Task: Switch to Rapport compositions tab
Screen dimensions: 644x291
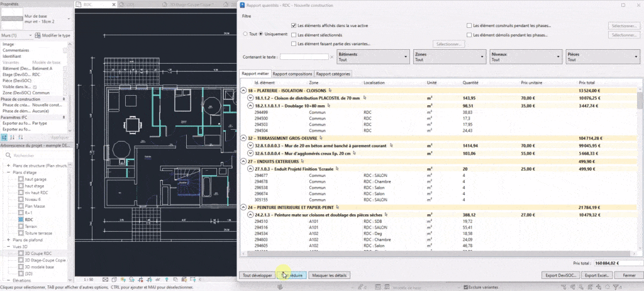Action: [x=292, y=74]
